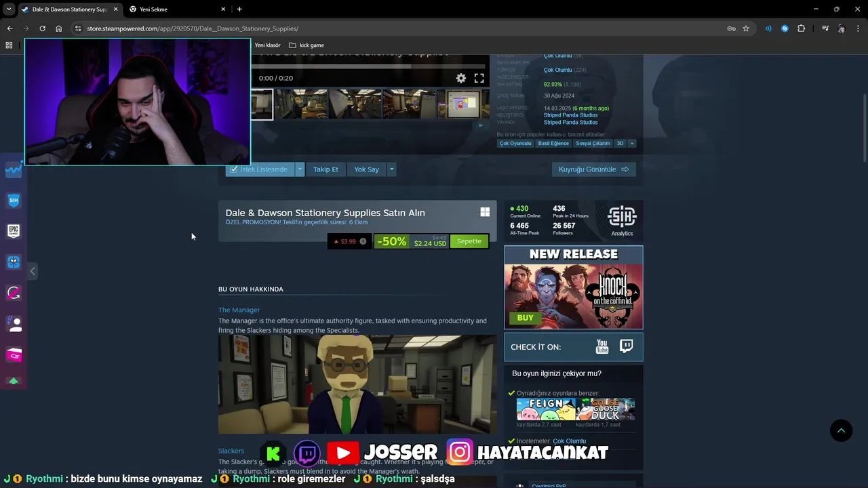The image size is (868, 488).
Task: Add game to cart with Sepette
Action: (469, 241)
